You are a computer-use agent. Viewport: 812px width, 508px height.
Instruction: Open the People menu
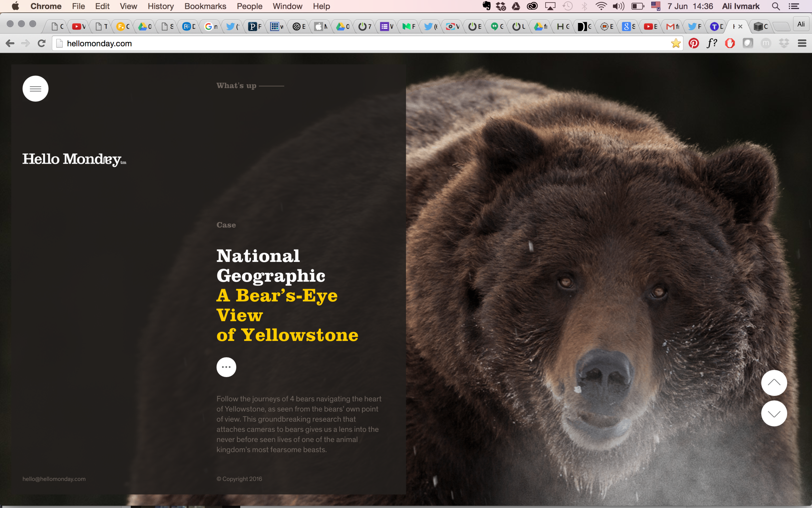coord(249,7)
